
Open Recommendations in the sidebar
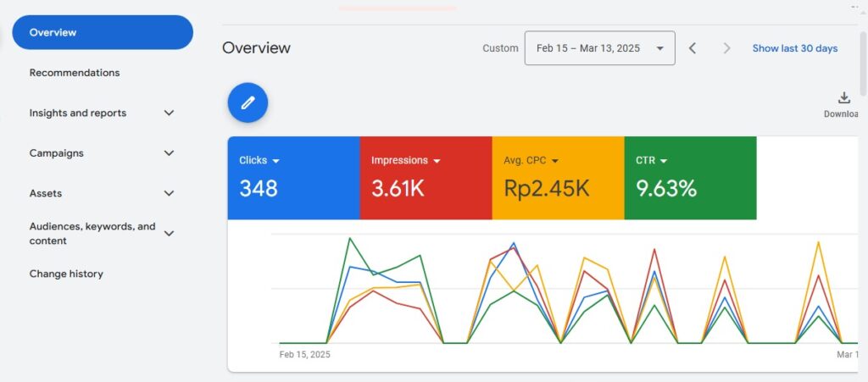[75, 73]
